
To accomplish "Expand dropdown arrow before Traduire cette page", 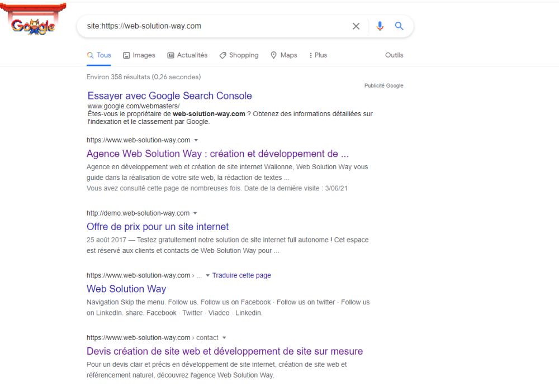I will point(208,276).
